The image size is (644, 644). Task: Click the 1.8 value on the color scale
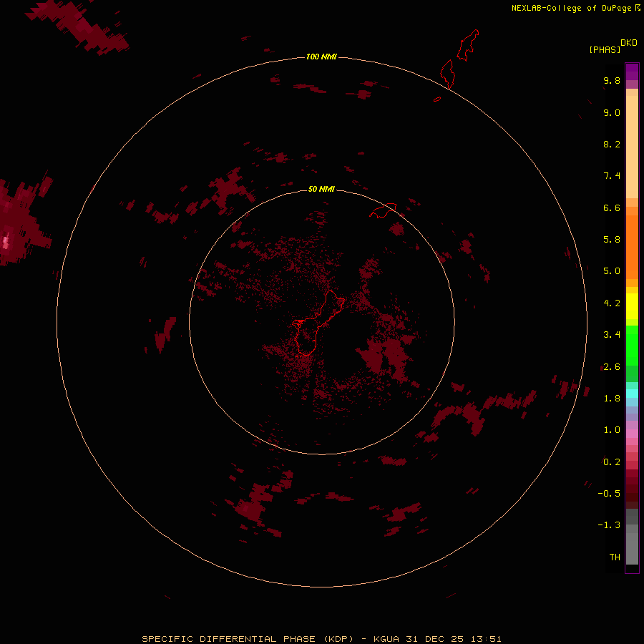pos(612,399)
